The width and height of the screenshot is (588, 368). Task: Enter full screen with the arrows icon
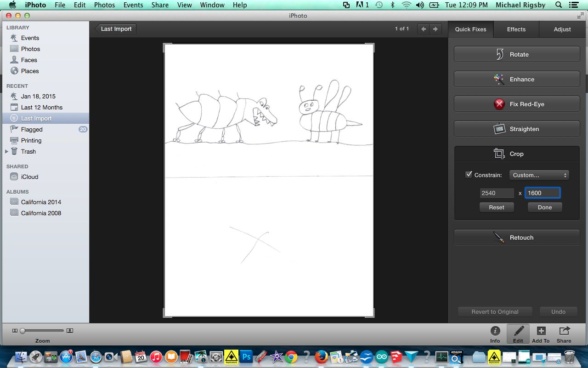(581, 16)
